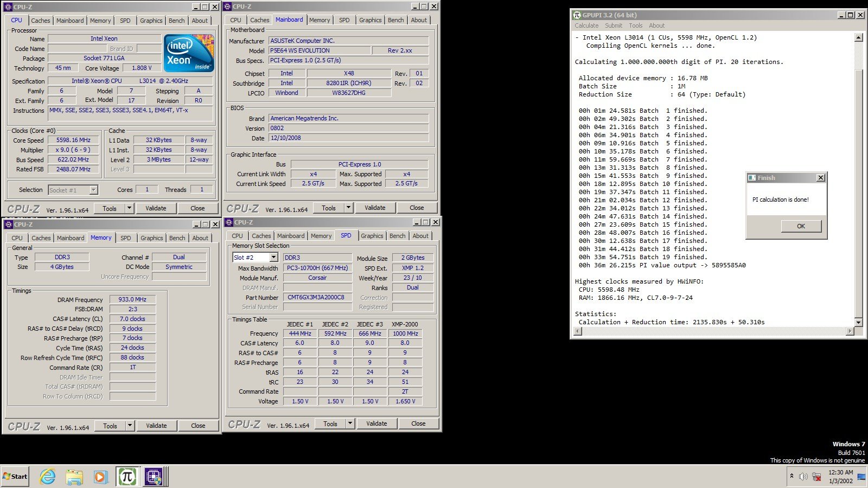
Task: Open the Tools menu in GPUPI
Action: point(635,25)
